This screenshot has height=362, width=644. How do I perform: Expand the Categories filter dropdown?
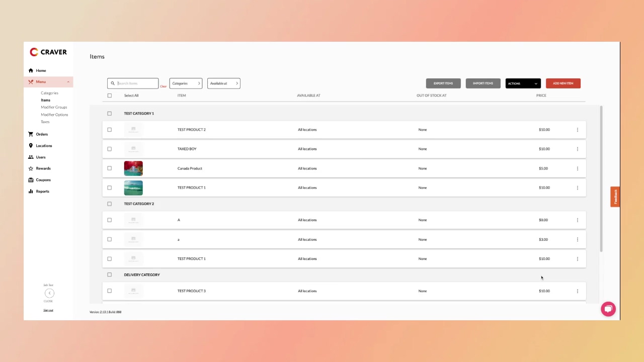pos(186,83)
